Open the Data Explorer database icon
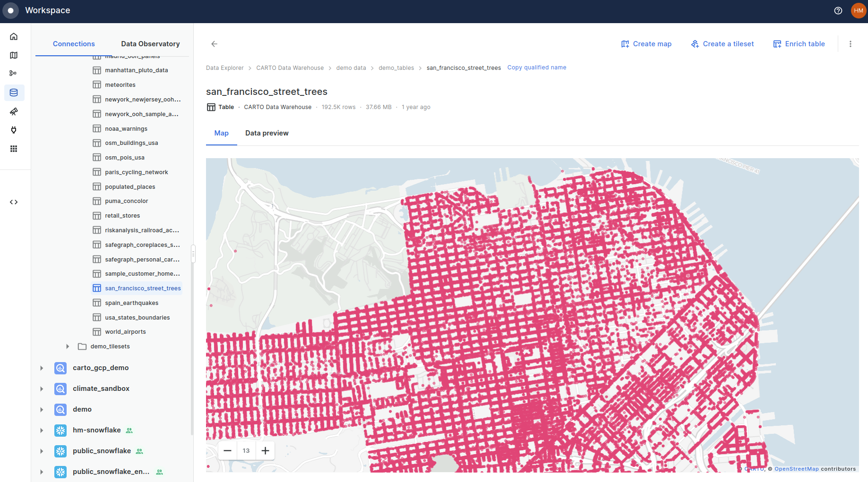Screen dimensions: 868x482 click(14, 93)
